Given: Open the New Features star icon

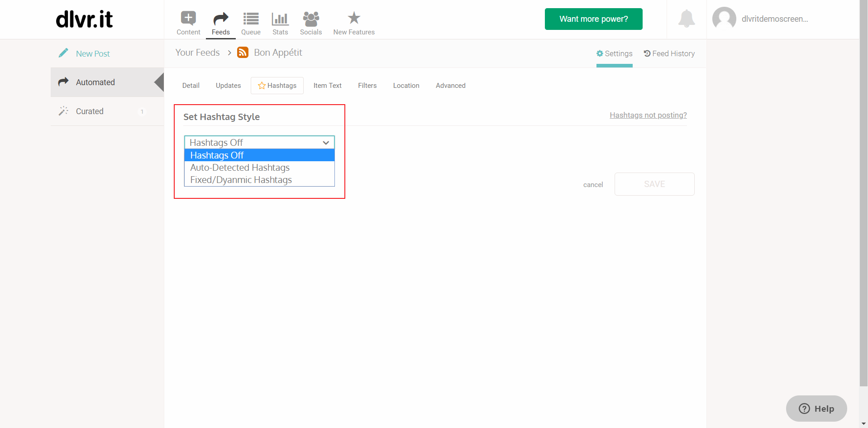Looking at the screenshot, I should coord(354,18).
